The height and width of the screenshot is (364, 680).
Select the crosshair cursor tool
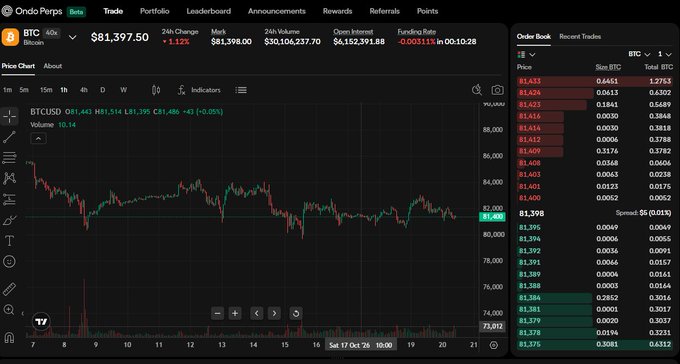coord(10,116)
